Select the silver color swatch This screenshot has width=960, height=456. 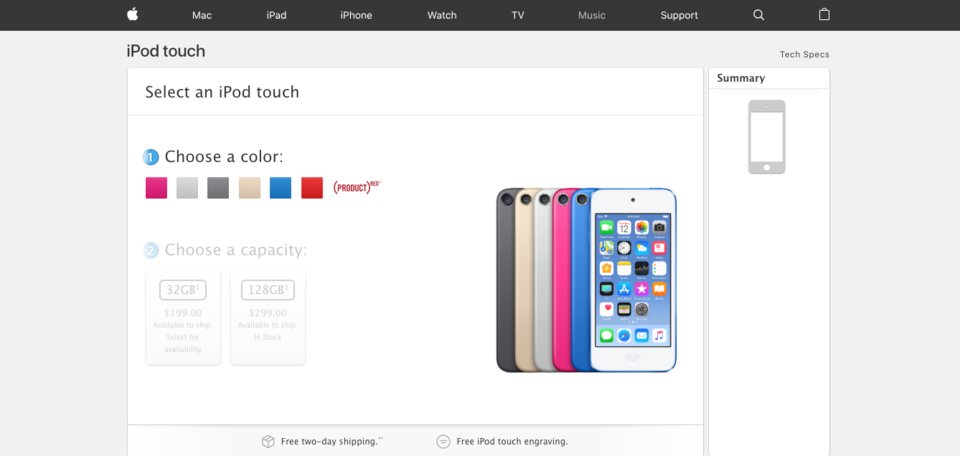187,188
